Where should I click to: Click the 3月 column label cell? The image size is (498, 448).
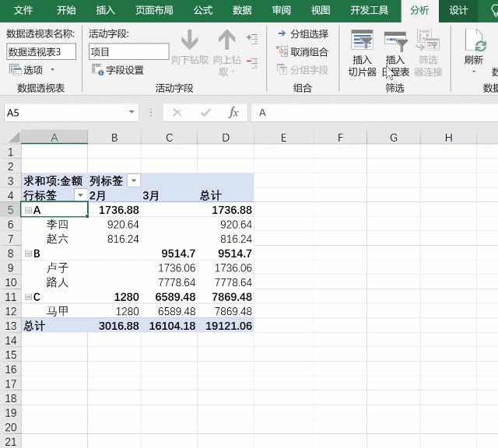click(x=169, y=195)
